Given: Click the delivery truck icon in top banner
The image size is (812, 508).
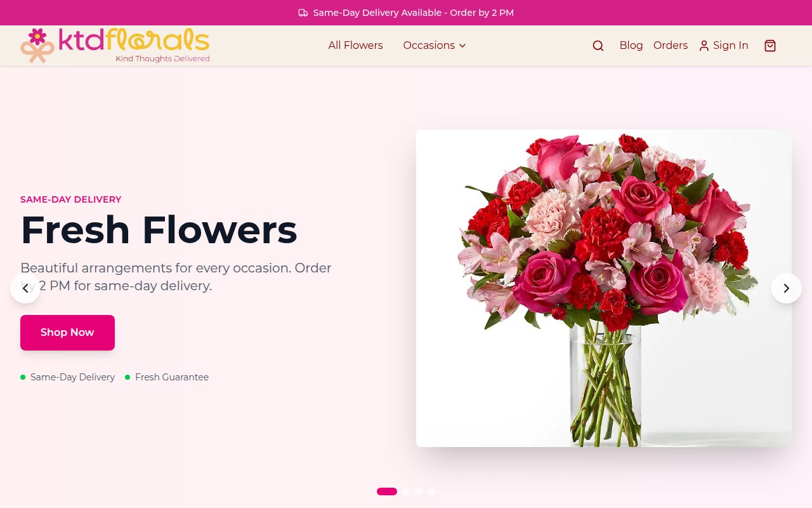Looking at the screenshot, I should [303, 13].
